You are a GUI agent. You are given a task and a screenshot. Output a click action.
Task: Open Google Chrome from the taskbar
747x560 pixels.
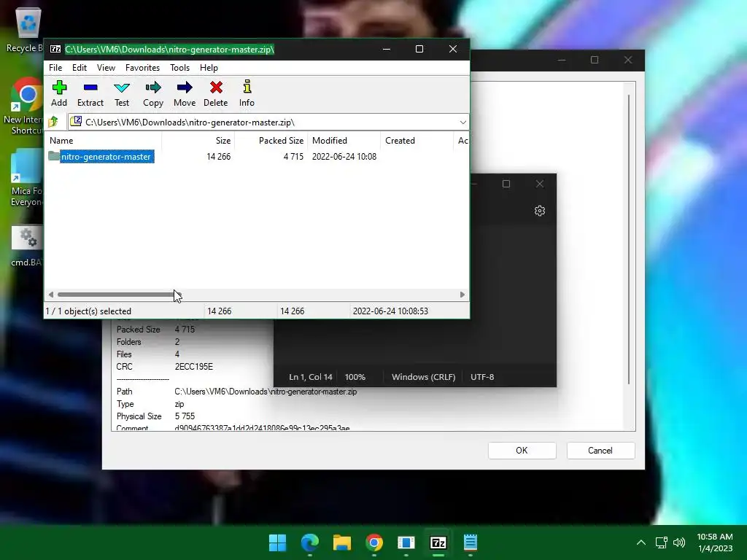click(374, 542)
